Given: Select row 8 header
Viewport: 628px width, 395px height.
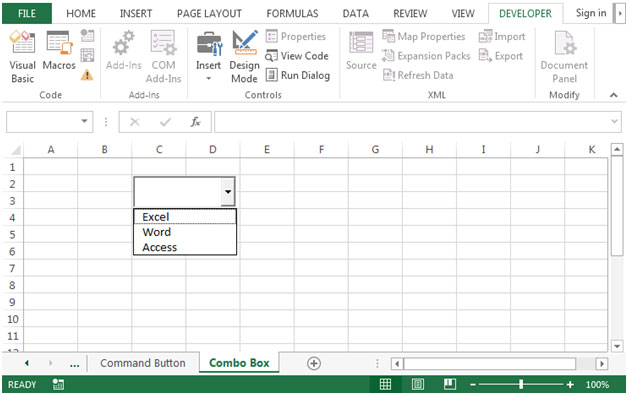Looking at the screenshot, I should pos(12,285).
